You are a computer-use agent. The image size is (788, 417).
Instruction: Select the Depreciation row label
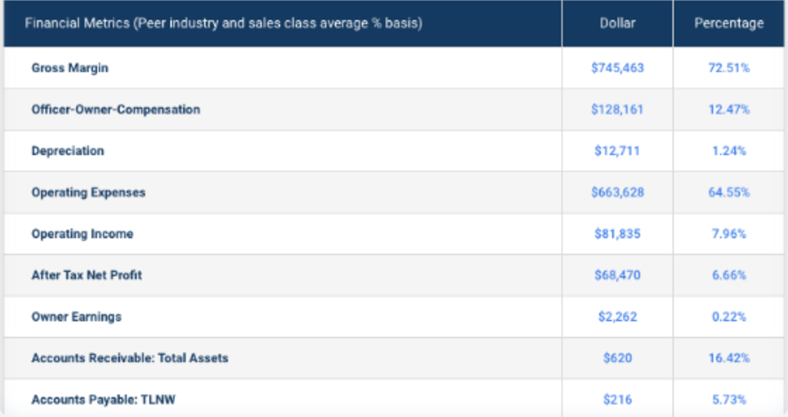click(68, 151)
